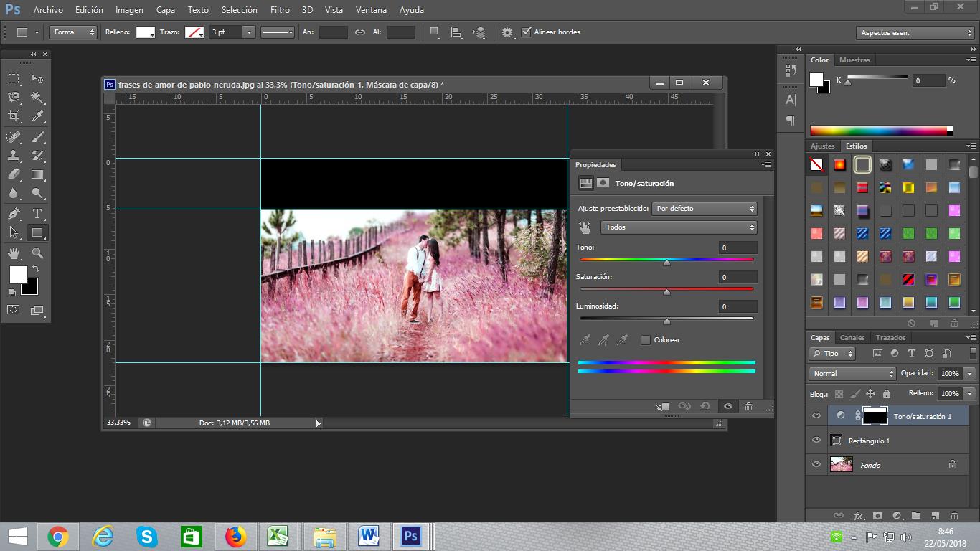Select the Clone Stamp tool
980x551 pixels.
pos(14,155)
